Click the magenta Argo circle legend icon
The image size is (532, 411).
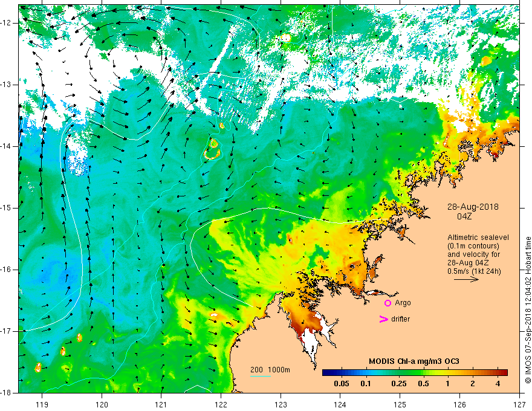click(x=388, y=303)
